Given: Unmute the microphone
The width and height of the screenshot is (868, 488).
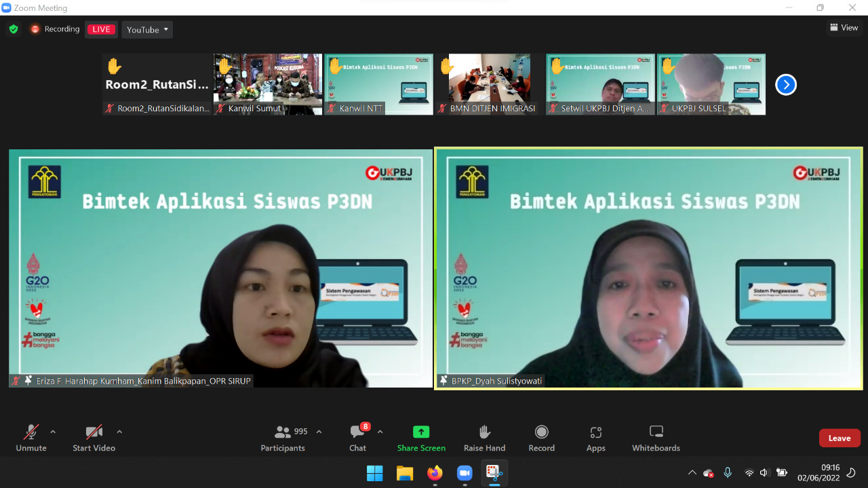Looking at the screenshot, I should [x=31, y=432].
